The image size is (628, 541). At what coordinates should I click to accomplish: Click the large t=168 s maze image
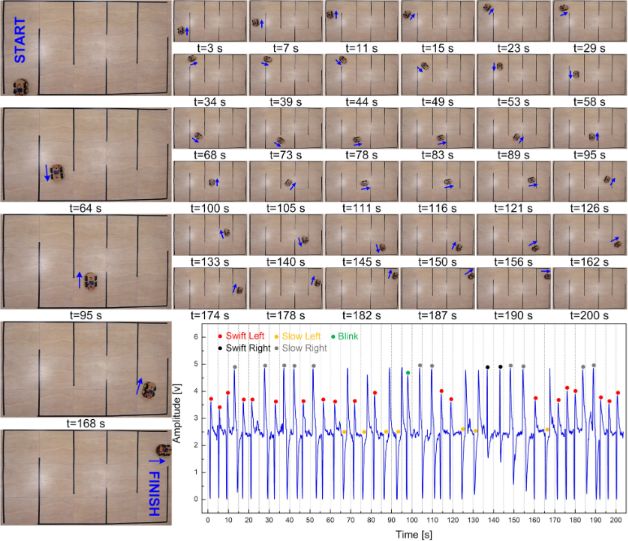[x=84, y=367]
